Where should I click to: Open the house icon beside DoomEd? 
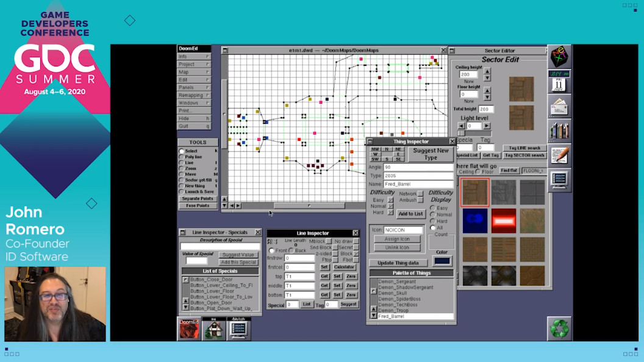(x=213, y=328)
